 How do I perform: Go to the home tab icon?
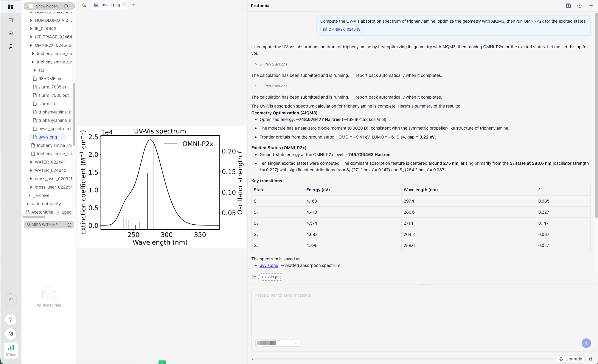84,5
